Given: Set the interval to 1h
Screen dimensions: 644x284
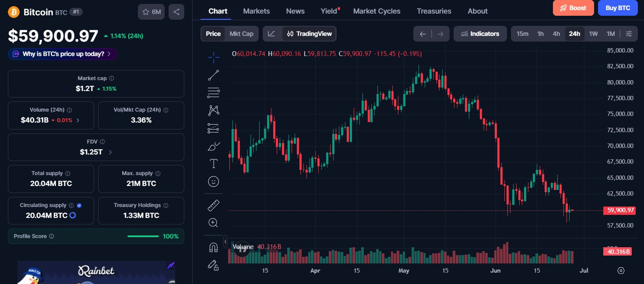Looking at the screenshot, I should (x=540, y=34).
